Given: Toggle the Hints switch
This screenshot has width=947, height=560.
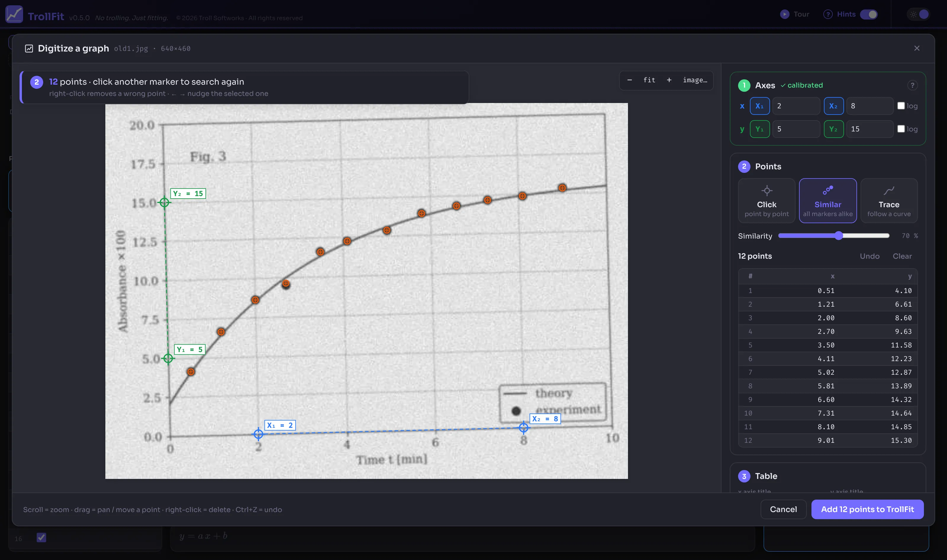Looking at the screenshot, I should [x=869, y=14].
